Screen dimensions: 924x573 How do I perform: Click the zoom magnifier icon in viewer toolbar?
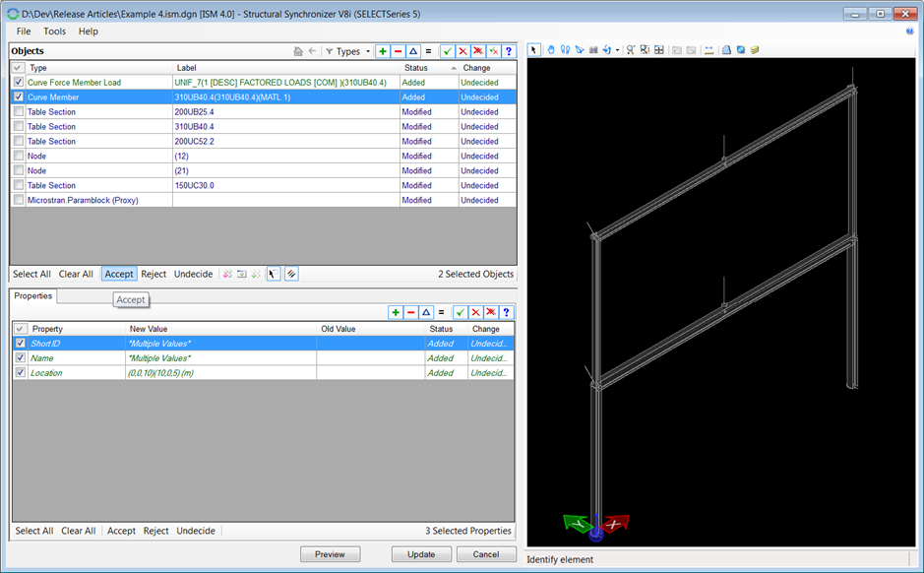click(x=631, y=50)
